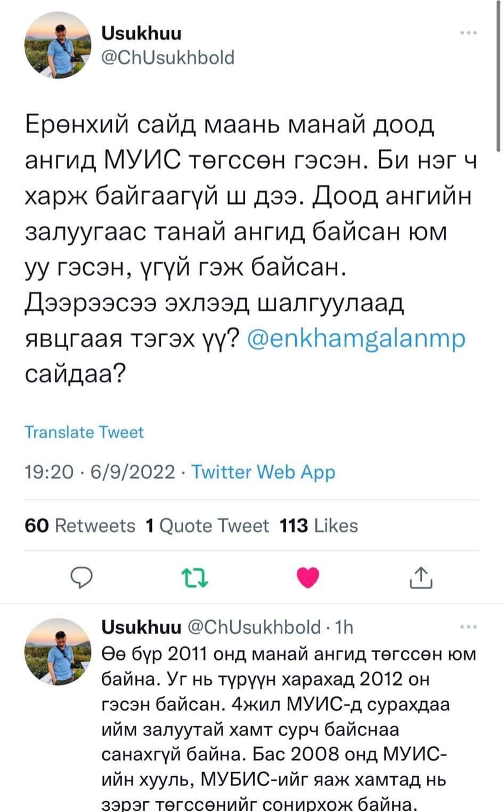
Task: Click the small avatar beside the reply tweet
Action: [x=58, y=651]
